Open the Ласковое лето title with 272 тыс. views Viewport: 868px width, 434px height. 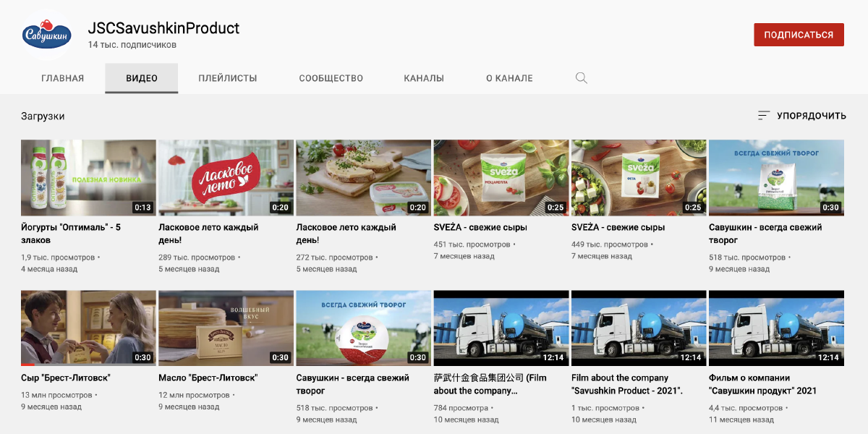point(346,234)
